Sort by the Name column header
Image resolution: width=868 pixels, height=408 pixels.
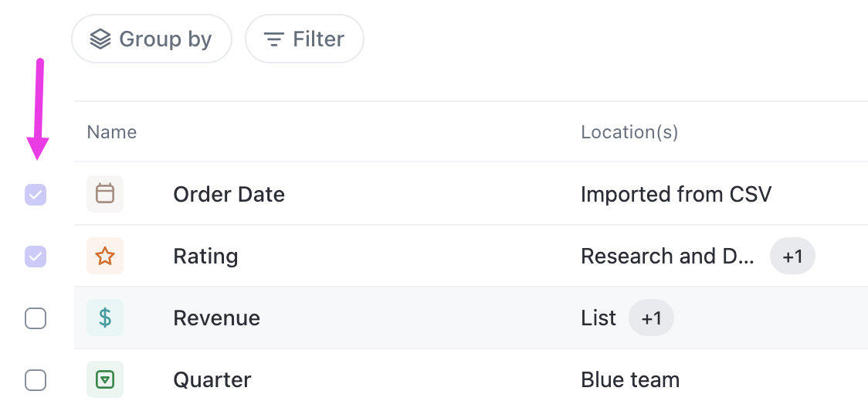click(x=112, y=132)
